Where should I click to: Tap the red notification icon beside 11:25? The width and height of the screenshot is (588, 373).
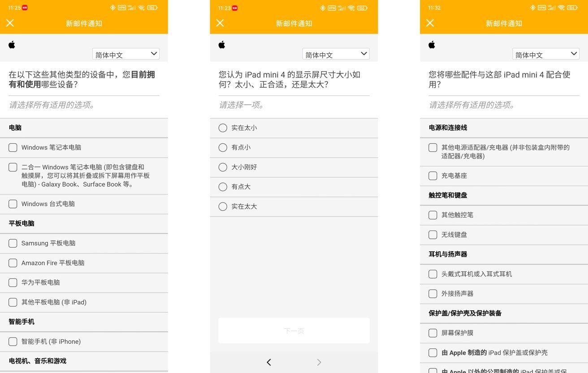[x=25, y=8]
